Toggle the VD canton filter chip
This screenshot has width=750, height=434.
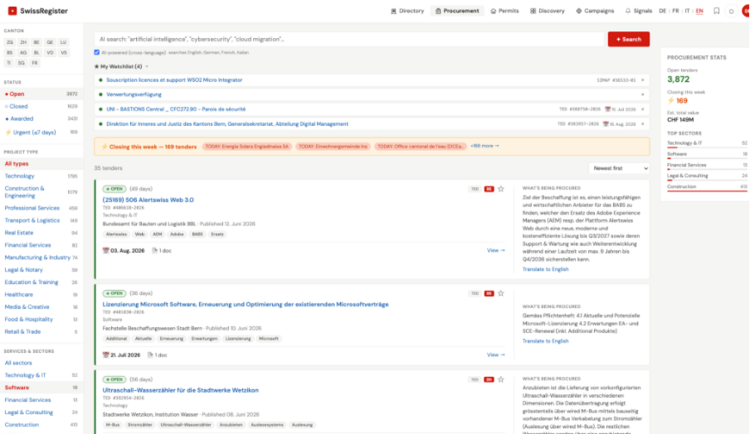click(50, 53)
